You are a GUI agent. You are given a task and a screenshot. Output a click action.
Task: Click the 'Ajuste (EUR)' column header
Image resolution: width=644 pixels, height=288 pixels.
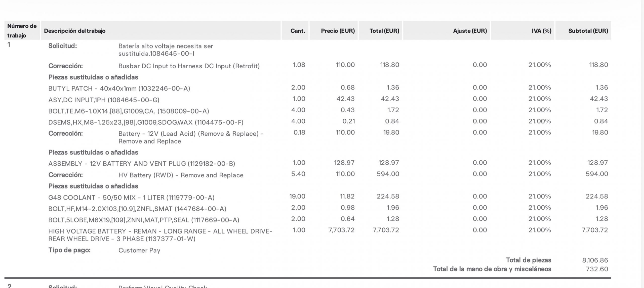tap(470, 31)
